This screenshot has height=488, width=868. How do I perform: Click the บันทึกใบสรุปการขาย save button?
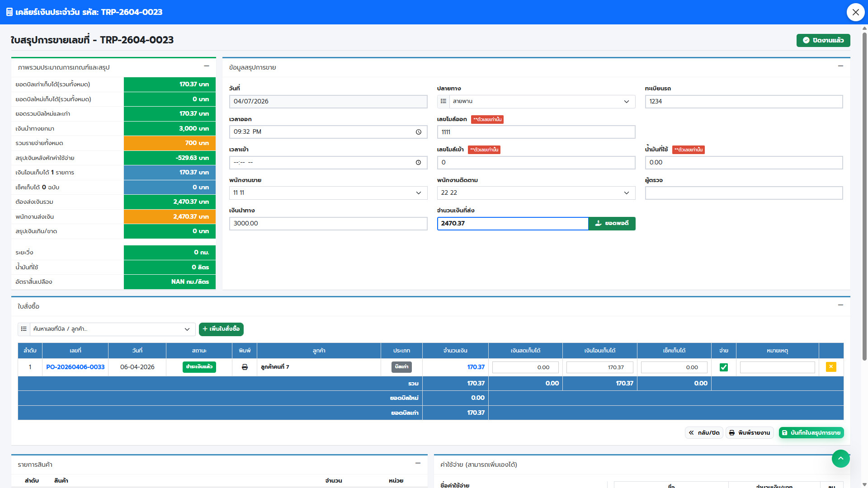pyautogui.click(x=811, y=433)
